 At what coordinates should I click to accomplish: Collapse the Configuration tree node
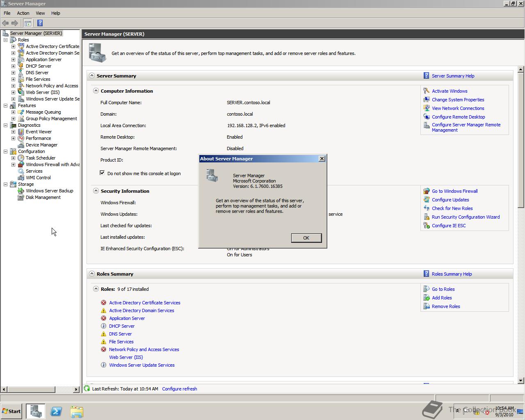pyautogui.click(x=5, y=151)
